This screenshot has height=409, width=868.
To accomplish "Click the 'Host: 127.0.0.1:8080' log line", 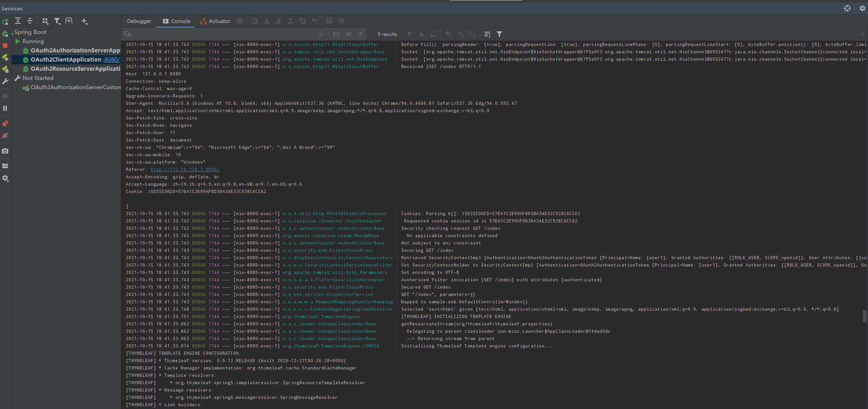I will 153,74.
